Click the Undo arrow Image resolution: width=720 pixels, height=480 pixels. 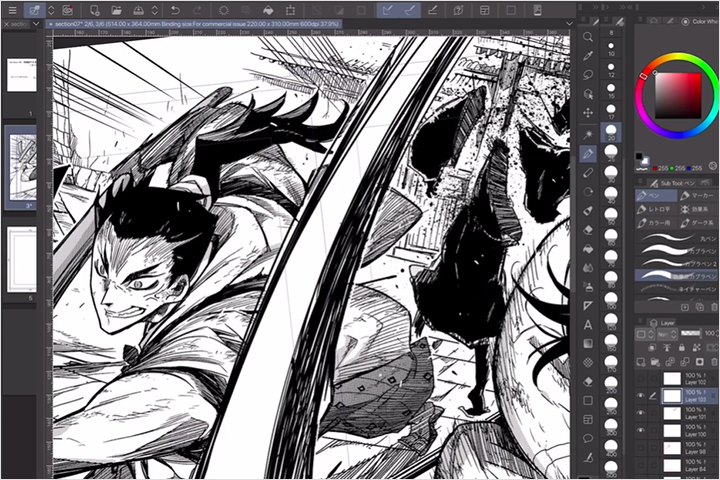click(x=175, y=10)
